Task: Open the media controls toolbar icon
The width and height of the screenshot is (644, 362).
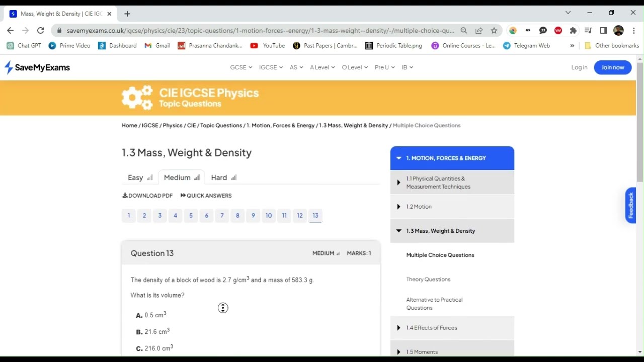Action: (588, 31)
